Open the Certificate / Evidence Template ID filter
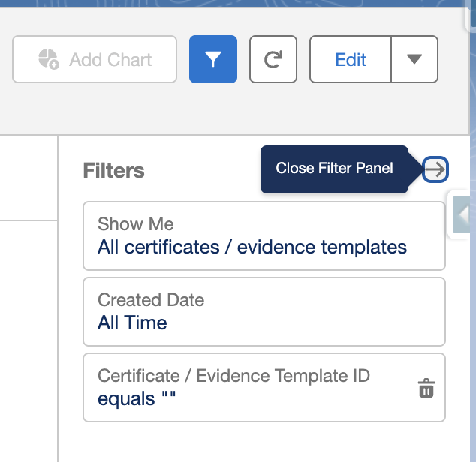The image size is (476, 462). point(264,388)
